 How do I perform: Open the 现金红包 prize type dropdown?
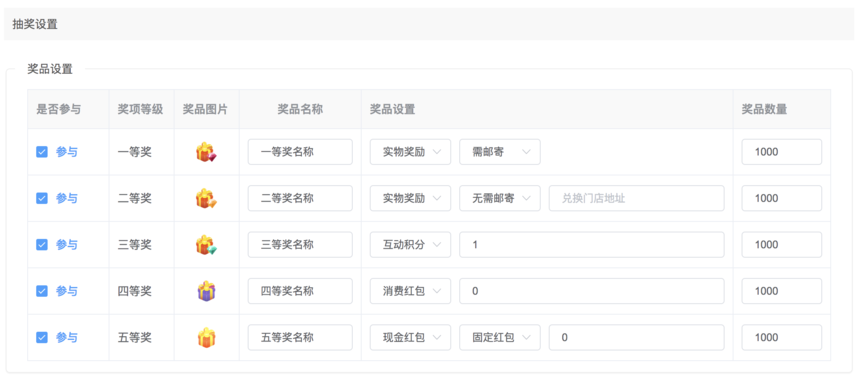410,338
